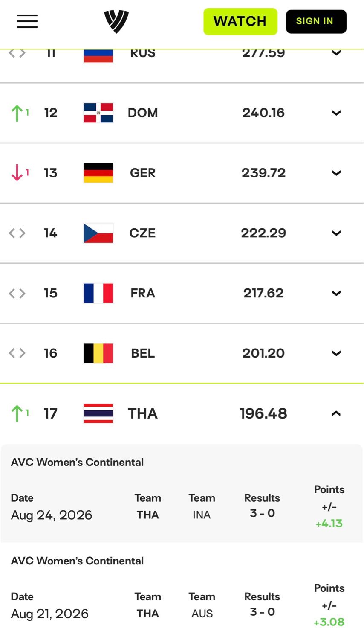The width and height of the screenshot is (364, 640).
Task: Click the Belgium flag icon
Action: click(98, 354)
